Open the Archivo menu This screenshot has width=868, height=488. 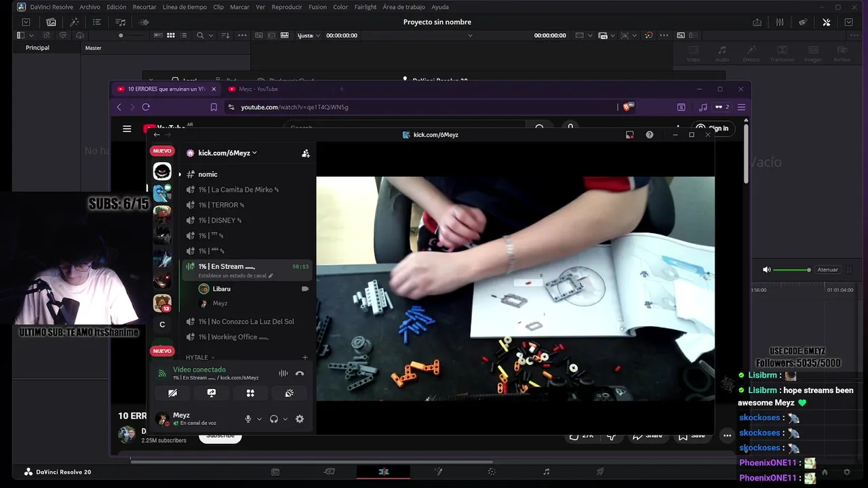[90, 7]
